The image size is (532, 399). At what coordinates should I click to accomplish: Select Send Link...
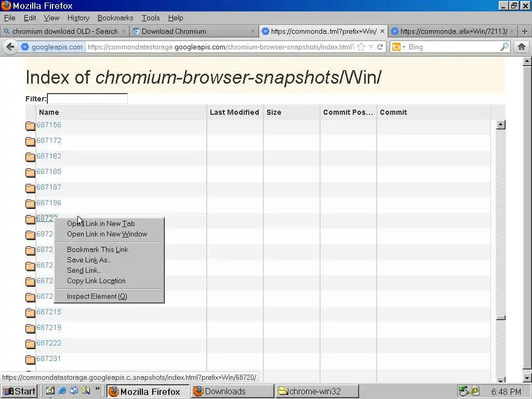coord(109,270)
